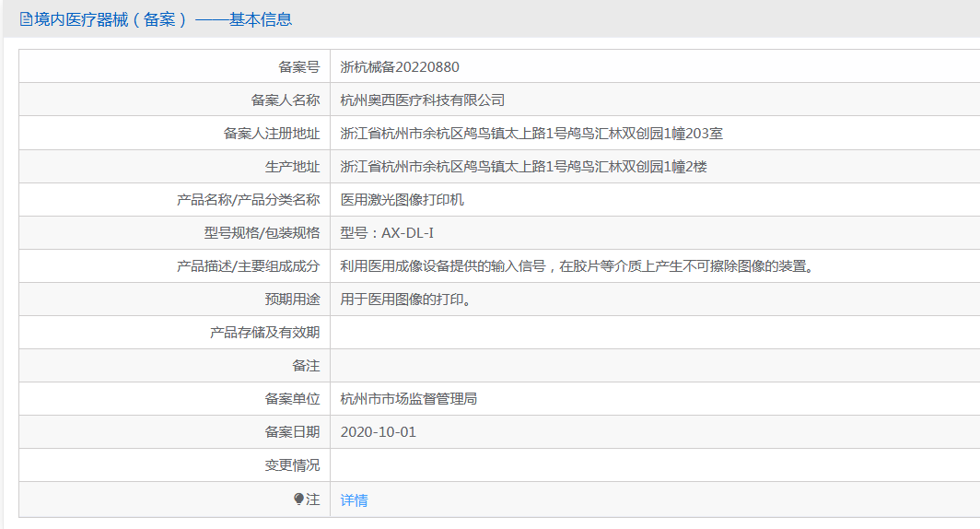Click the document icon beside 境内医疗器械 heading
Image resolution: width=980 pixels, height=529 pixels.
26,19
